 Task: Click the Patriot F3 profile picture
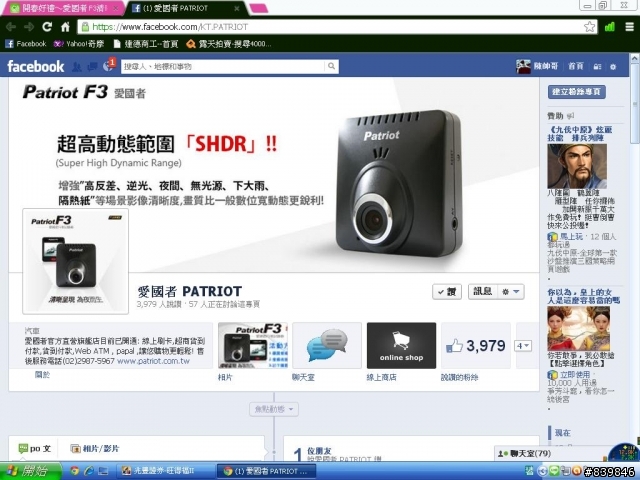coord(76,261)
